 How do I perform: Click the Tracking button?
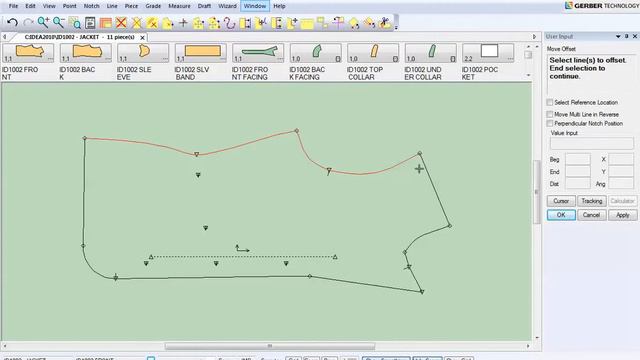pyautogui.click(x=591, y=201)
